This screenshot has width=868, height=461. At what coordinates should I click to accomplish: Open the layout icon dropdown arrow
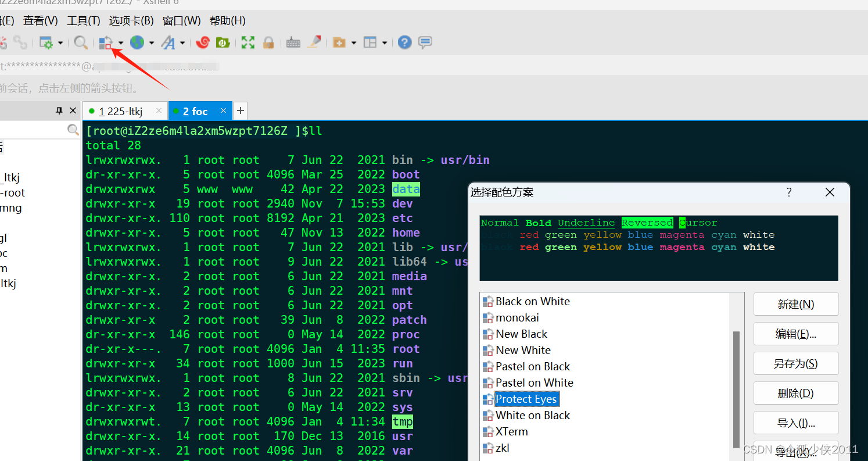click(x=384, y=42)
